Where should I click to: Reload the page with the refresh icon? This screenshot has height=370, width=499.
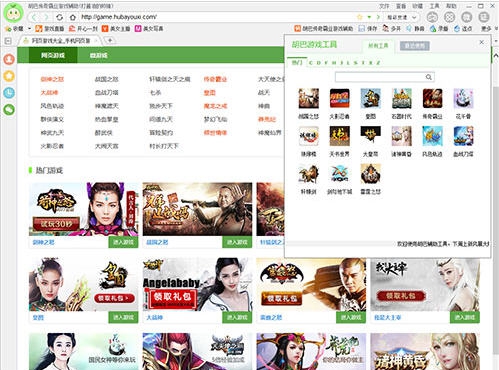pos(59,17)
